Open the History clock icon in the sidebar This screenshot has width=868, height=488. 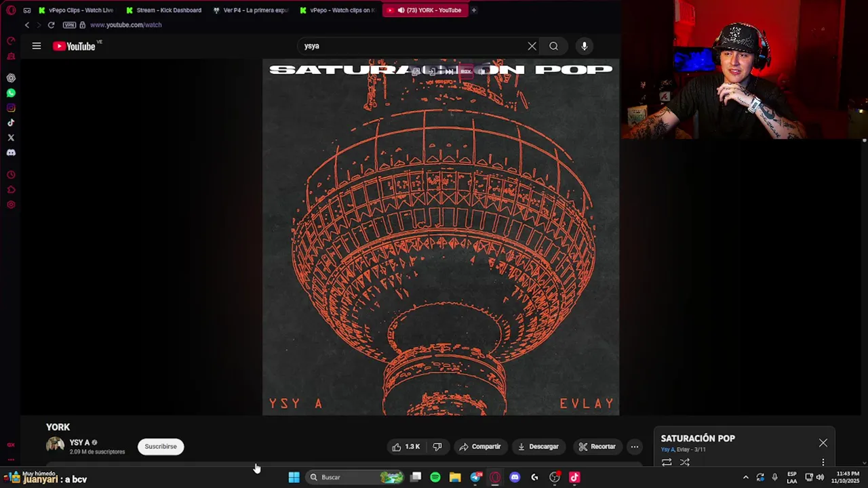11,175
